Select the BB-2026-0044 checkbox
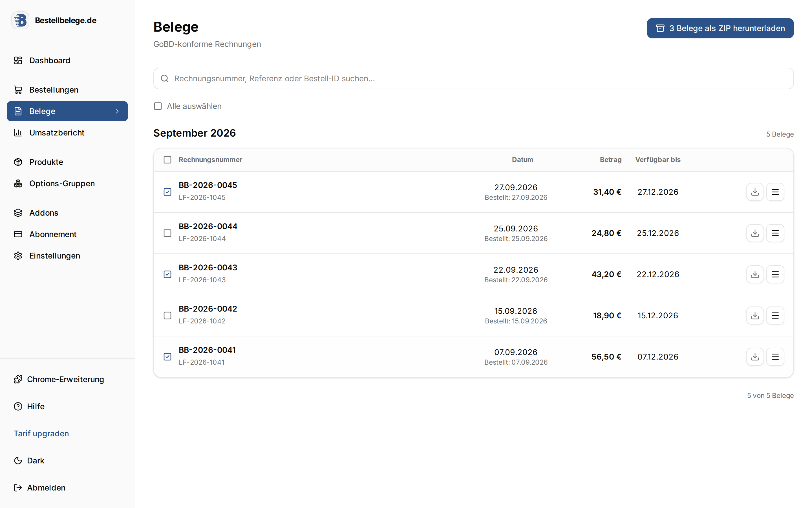 click(167, 233)
